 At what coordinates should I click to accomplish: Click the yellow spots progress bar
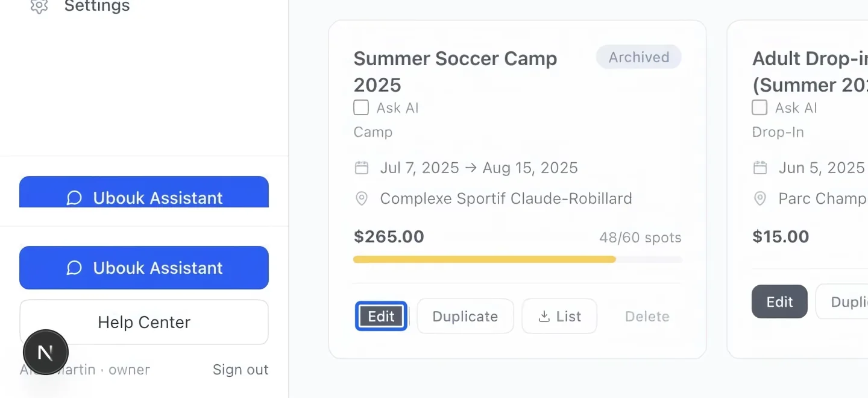click(x=518, y=259)
